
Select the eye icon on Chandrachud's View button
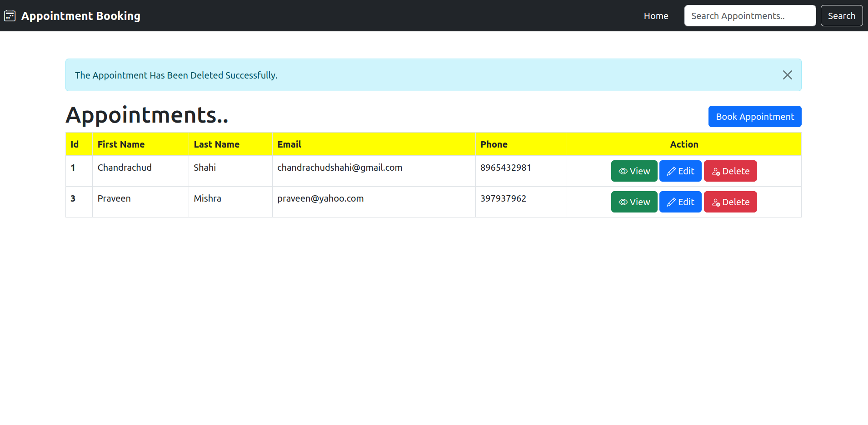coord(623,171)
